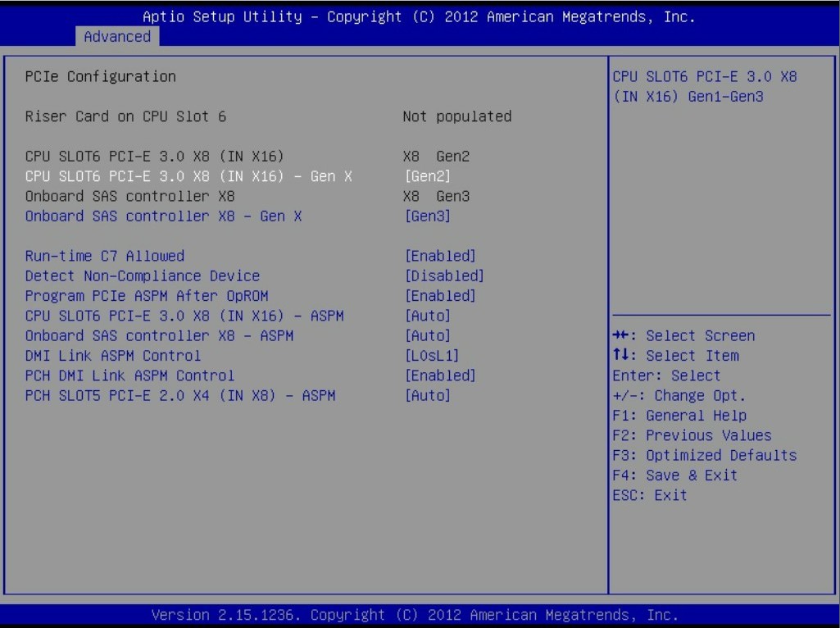Select DMI Link ASPM Control item
The height and width of the screenshot is (628, 840).
click(113, 356)
